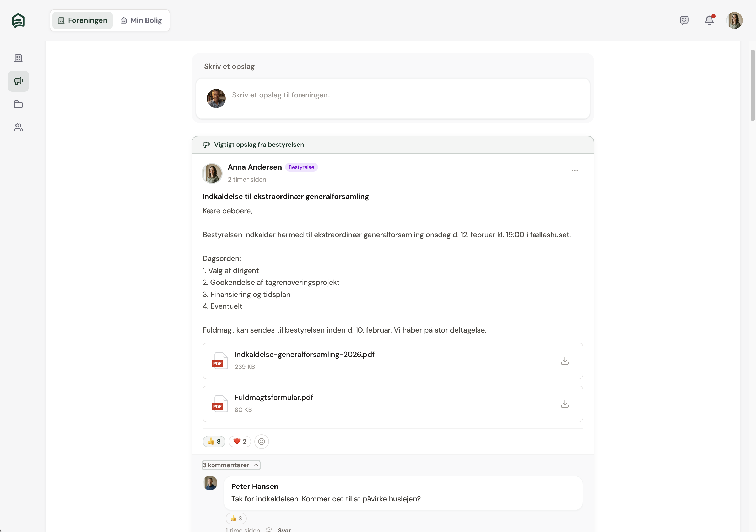
Task: Toggle heart reaction with 2 likes
Action: pos(240,442)
